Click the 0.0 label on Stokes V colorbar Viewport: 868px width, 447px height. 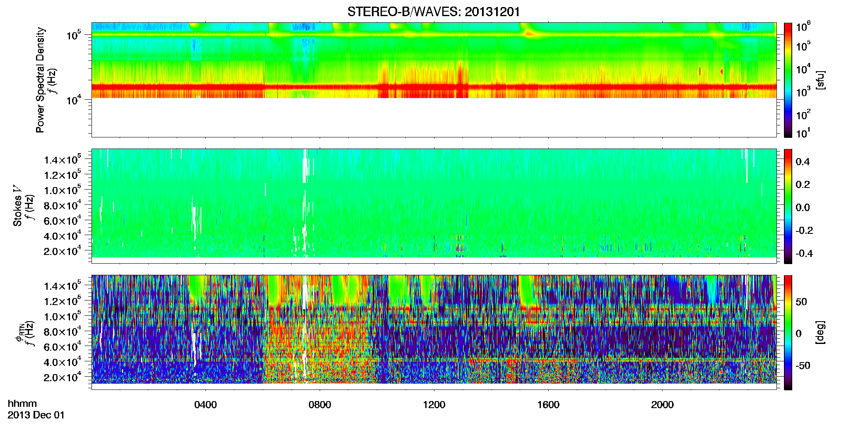(x=803, y=208)
